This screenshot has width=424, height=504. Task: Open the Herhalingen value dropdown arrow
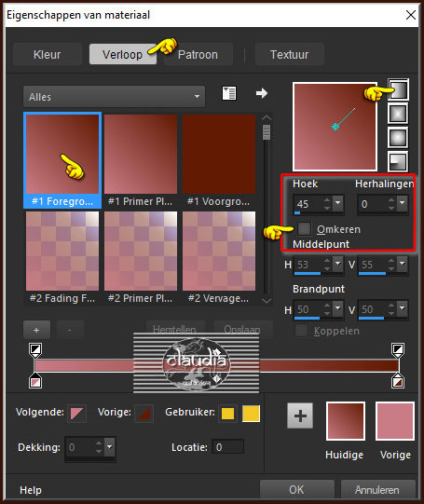[x=402, y=203]
